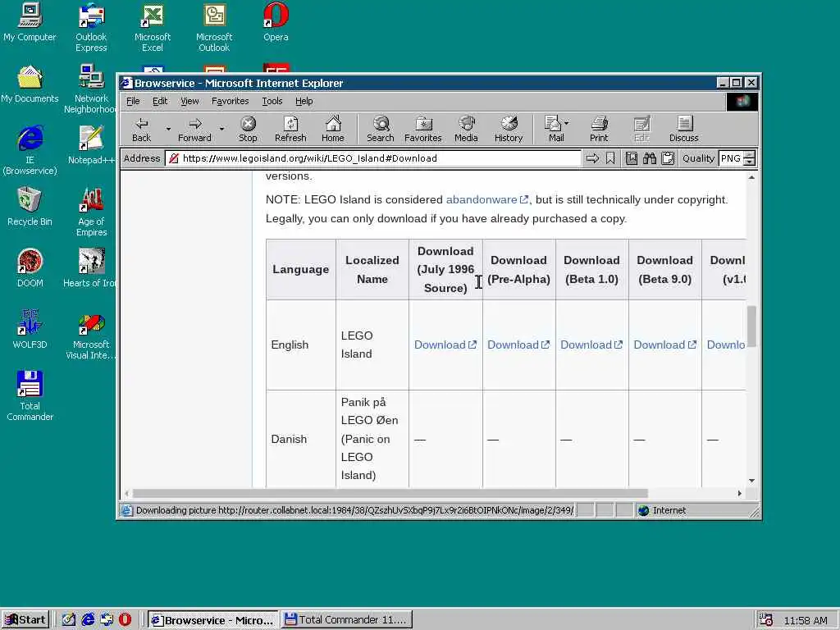Click the Mail toolbar button
Image resolution: width=840 pixels, height=630 pixels.
coord(554,130)
